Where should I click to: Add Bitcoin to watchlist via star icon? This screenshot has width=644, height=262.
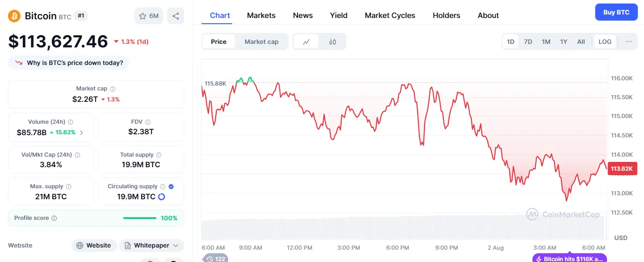tap(142, 15)
